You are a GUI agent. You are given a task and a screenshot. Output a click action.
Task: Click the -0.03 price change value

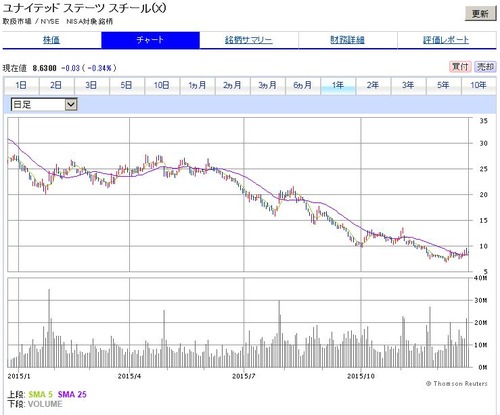[70, 68]
